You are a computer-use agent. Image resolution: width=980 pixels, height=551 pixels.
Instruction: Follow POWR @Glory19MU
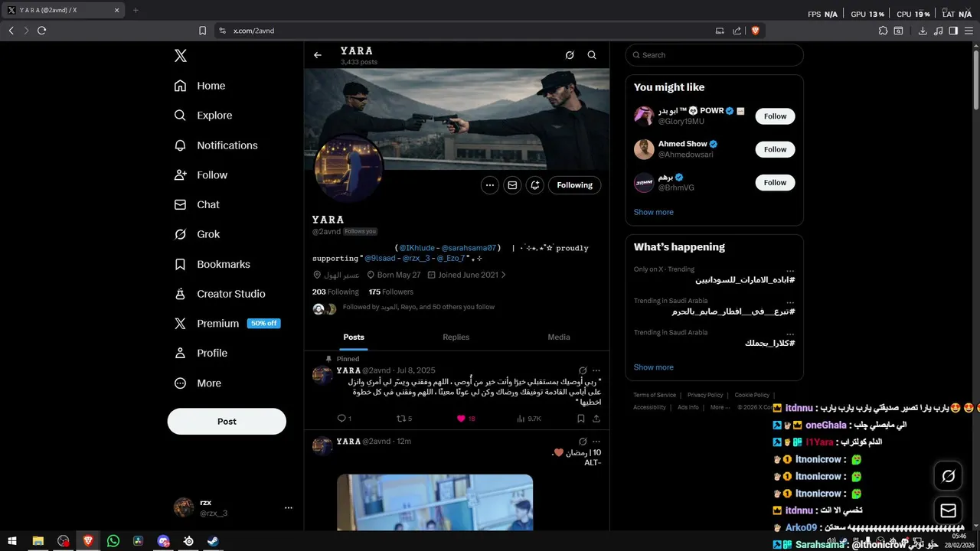(x=775, y=116)
